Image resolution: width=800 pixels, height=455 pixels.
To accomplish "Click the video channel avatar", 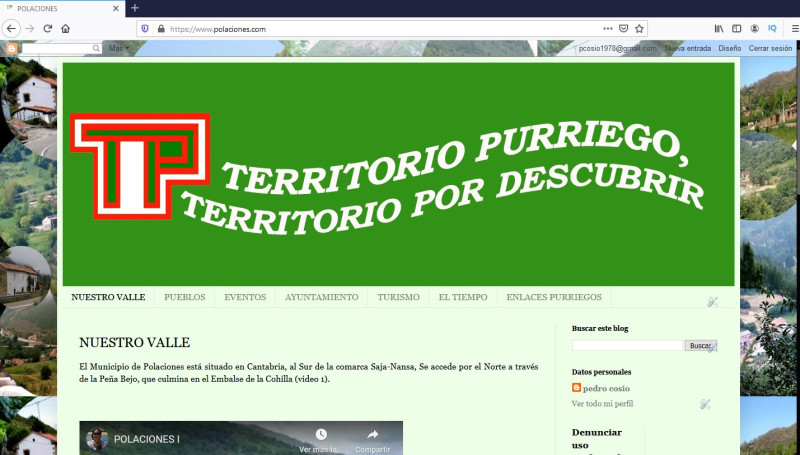I will pos(97,439).
